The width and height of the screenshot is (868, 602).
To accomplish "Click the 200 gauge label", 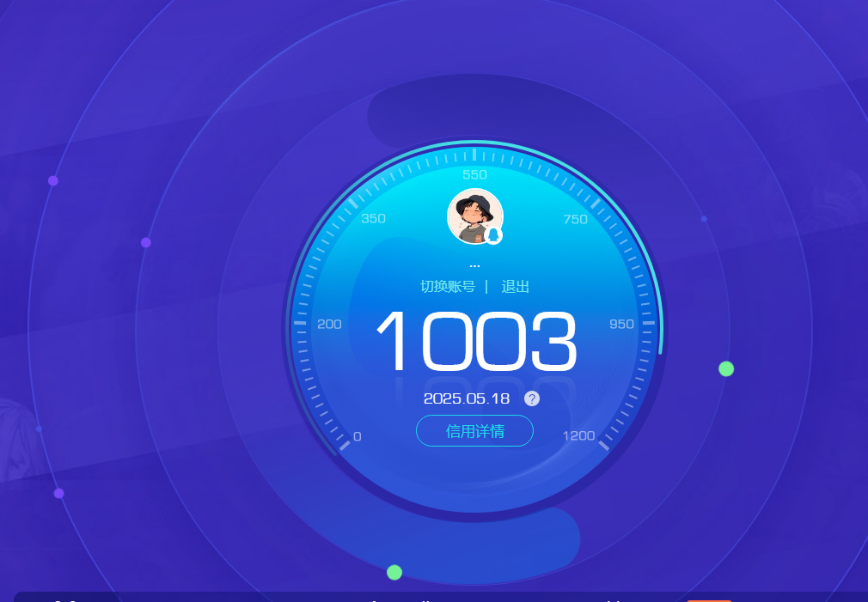I will pyautogui.click(x=329, y=325).
